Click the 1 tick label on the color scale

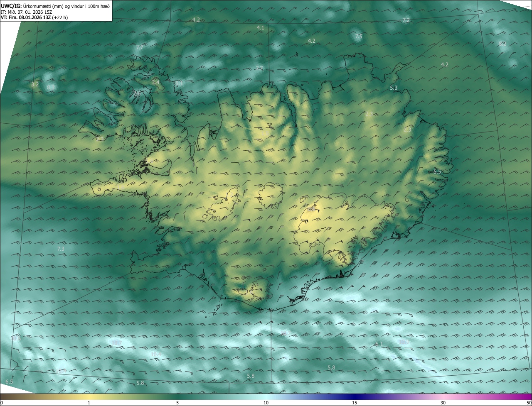(x=89, y=403)
